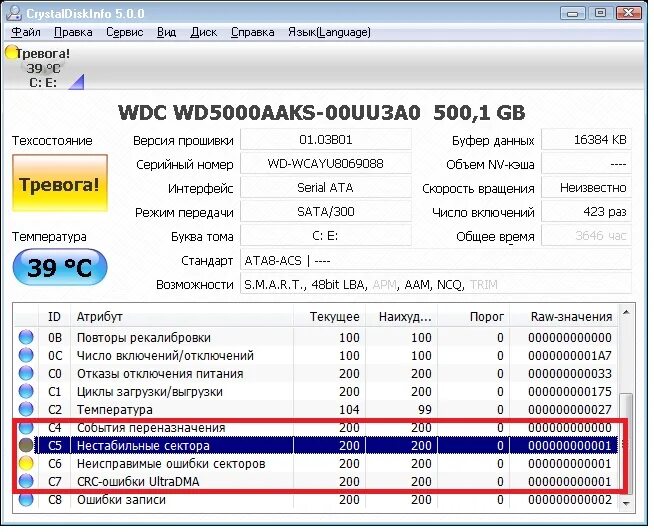Click the status circle of row C1
Viewport: 654px width, 532px height.
tap(26, 391)
